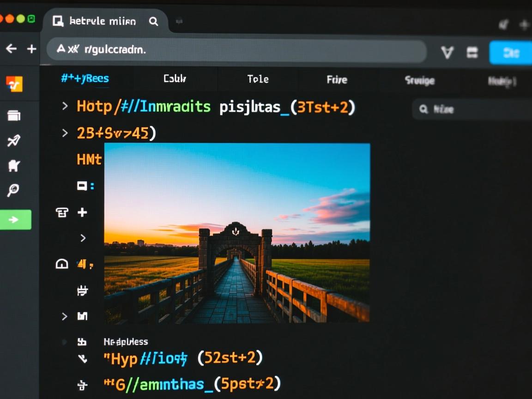Click the search icon inside the Nize field
This screenshot has height=399, width=532.
tap(423, 109)
